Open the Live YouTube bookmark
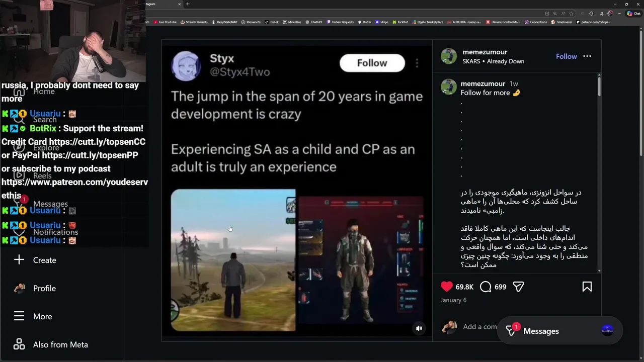The image size is (644, 362). tap(165, 22)
